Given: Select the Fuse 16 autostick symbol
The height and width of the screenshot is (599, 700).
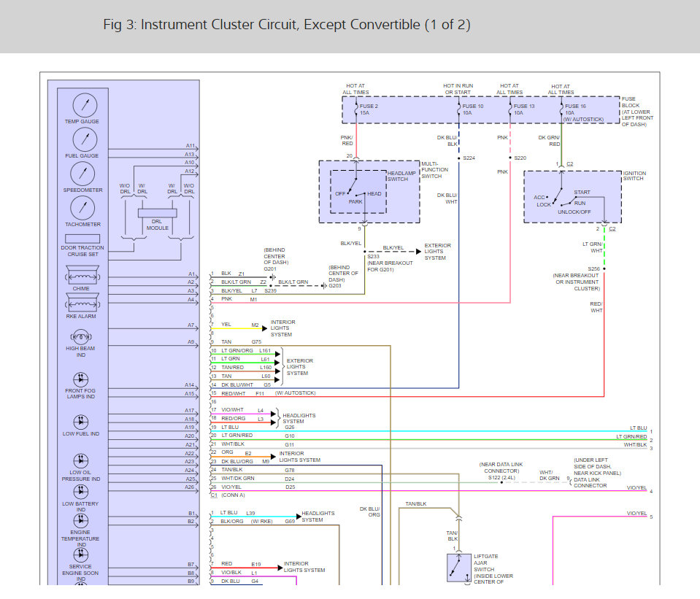Looking at the screenshot, I should click(561, 109).
